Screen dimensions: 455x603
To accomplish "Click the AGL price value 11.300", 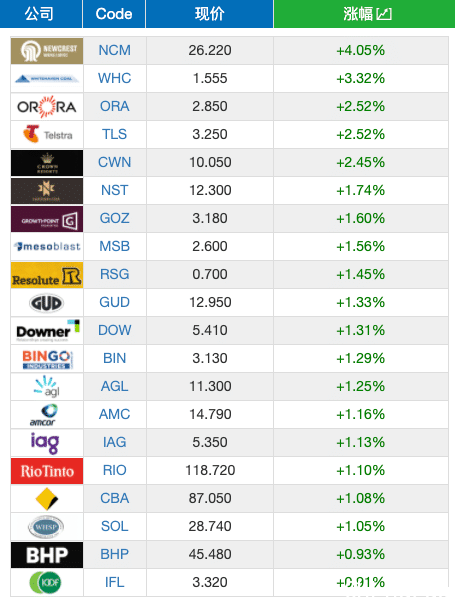I will coord(210,386).
